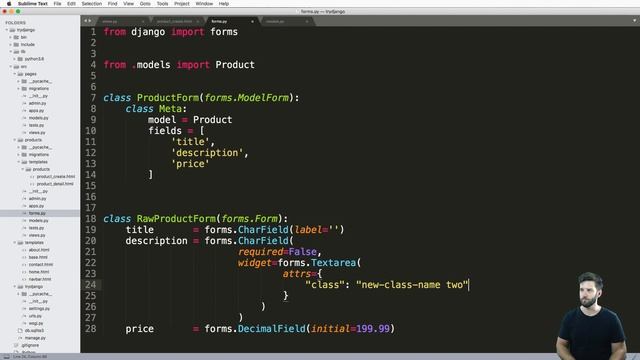
Task: Click the bin folder icon
Action: pyautogui.click(x=16, y=38)
